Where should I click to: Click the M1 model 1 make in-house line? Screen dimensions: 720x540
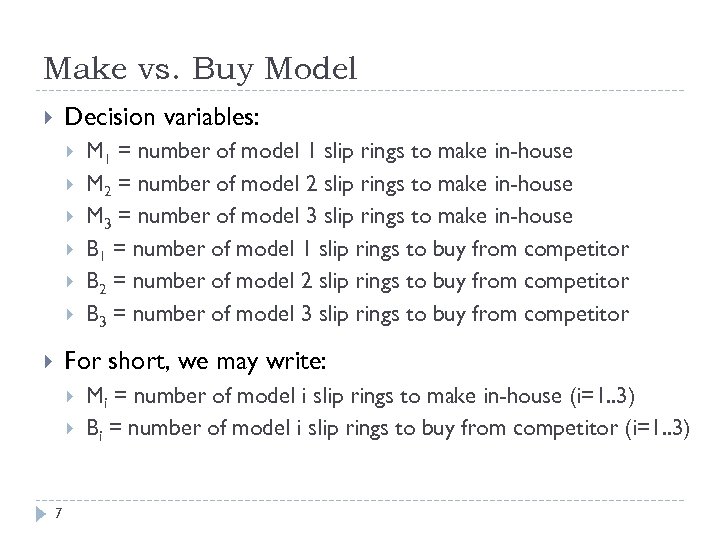[x=330, y=152]
